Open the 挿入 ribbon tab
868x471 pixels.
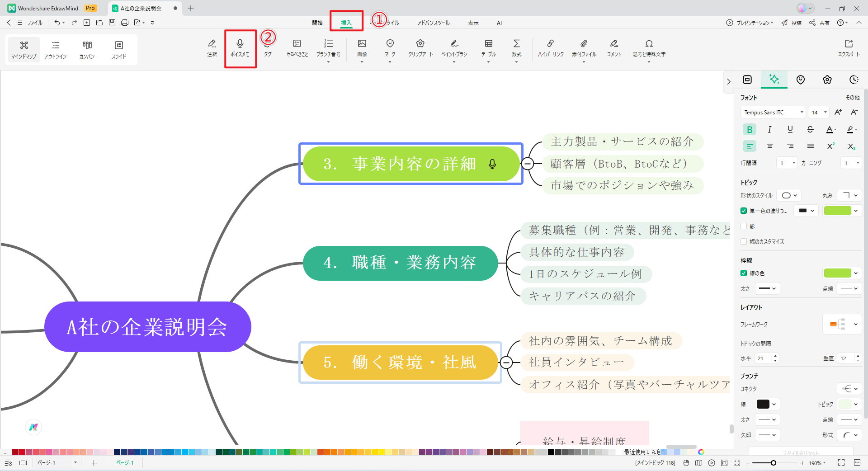[x=346, y=23]
